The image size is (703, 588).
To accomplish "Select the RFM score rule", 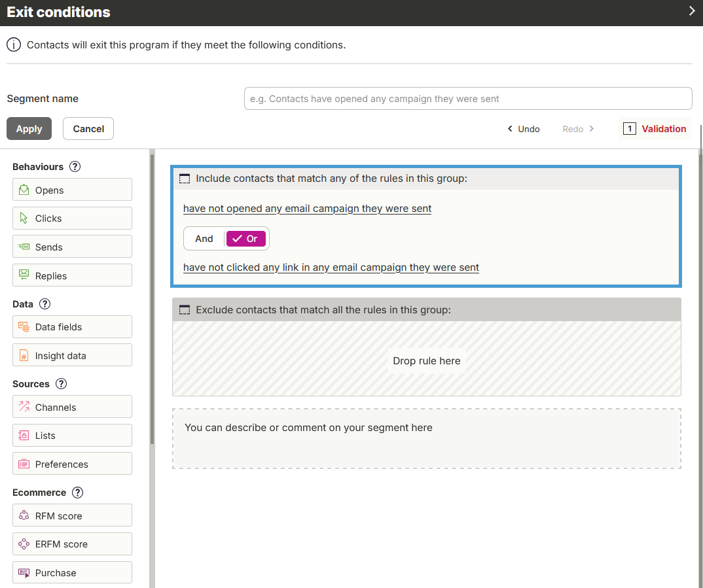I will [x=72, y=515].
